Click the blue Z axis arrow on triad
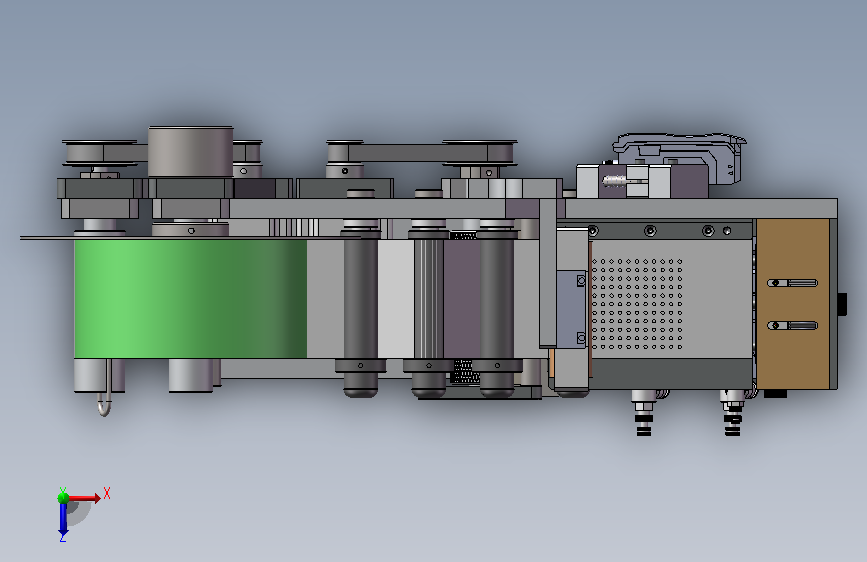The width and height of the screenshot is (867, 562). point(63,519)
